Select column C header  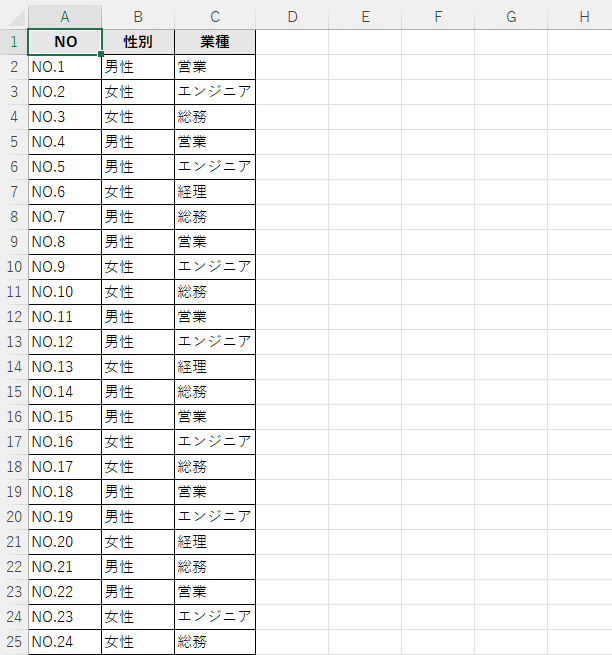[x=215, y=17]
